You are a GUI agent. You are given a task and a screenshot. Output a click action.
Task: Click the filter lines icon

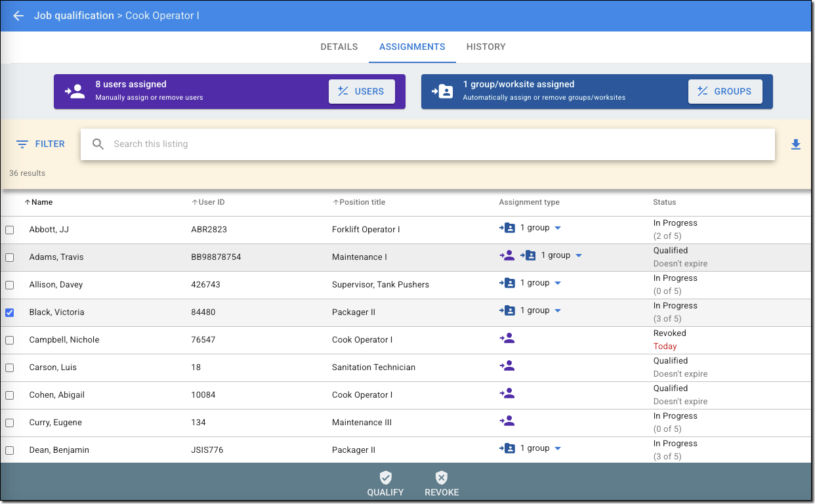(22, 144)
